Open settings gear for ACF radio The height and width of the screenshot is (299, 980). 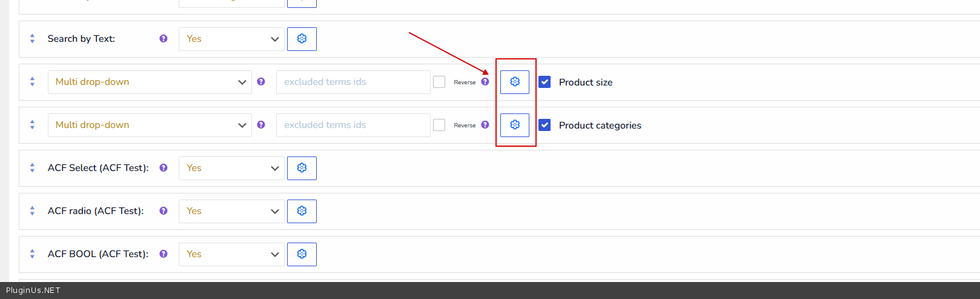coord(302,211)
